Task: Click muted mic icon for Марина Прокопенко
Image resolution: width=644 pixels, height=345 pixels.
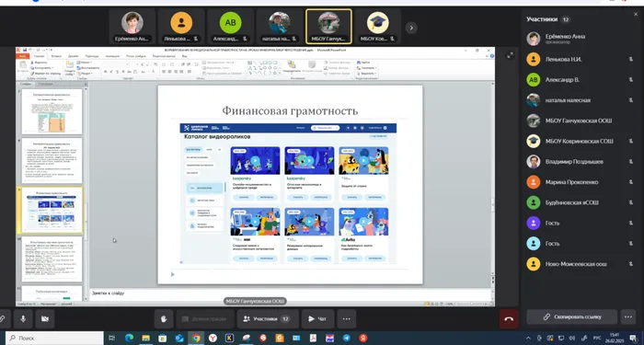Action: tap(631, 182)
